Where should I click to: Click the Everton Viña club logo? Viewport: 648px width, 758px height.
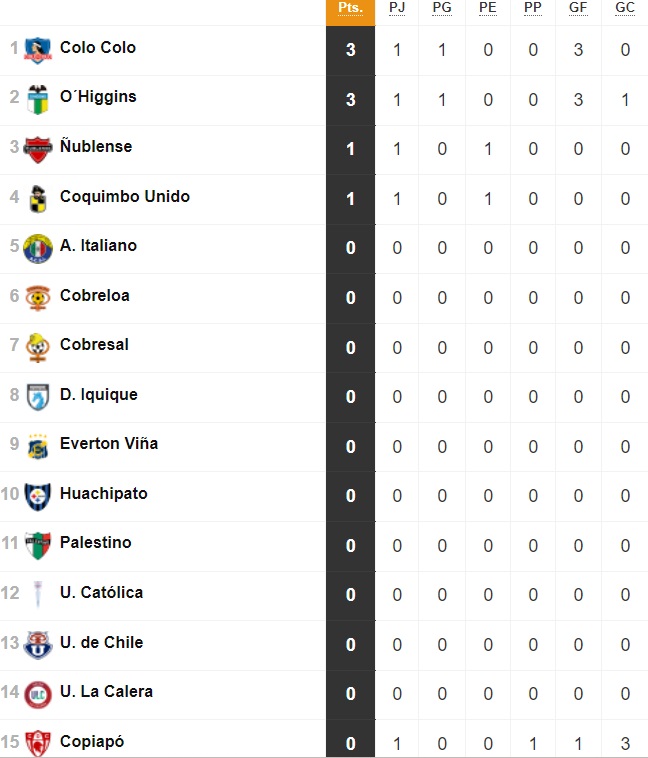[x=38, y=446]
